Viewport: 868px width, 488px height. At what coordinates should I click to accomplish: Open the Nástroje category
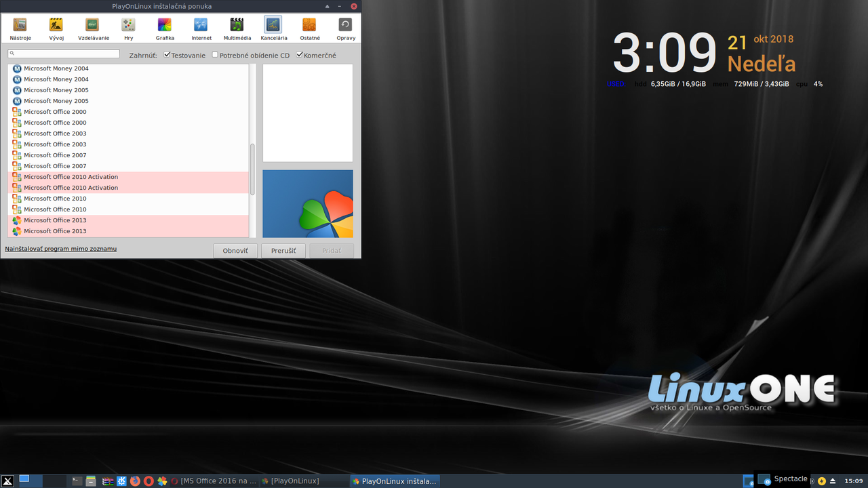coord(20,29)
